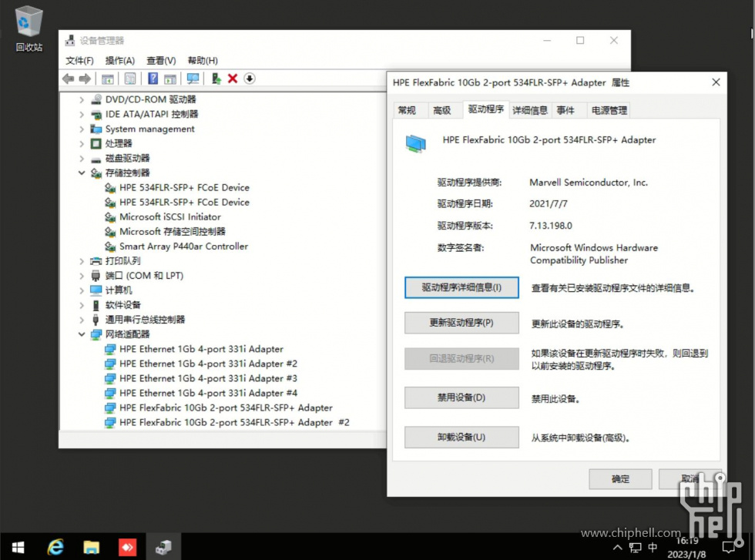755x560 pixels.
Task: Switch to the 详细信息 tab
Action: [x=530, y=111]
